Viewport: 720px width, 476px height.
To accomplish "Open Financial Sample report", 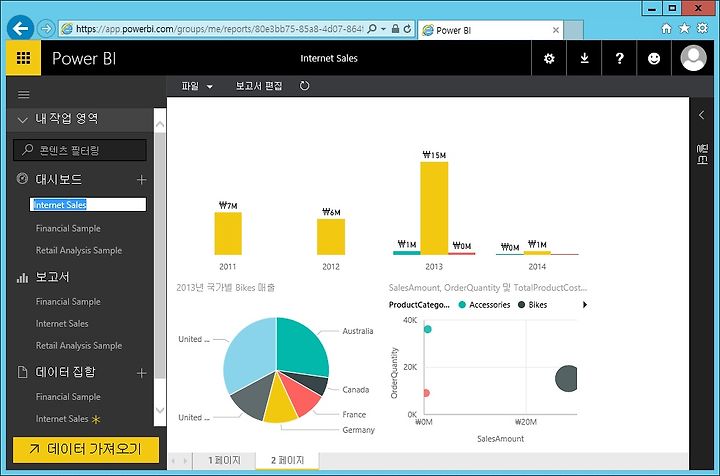I will pos(68,302).
